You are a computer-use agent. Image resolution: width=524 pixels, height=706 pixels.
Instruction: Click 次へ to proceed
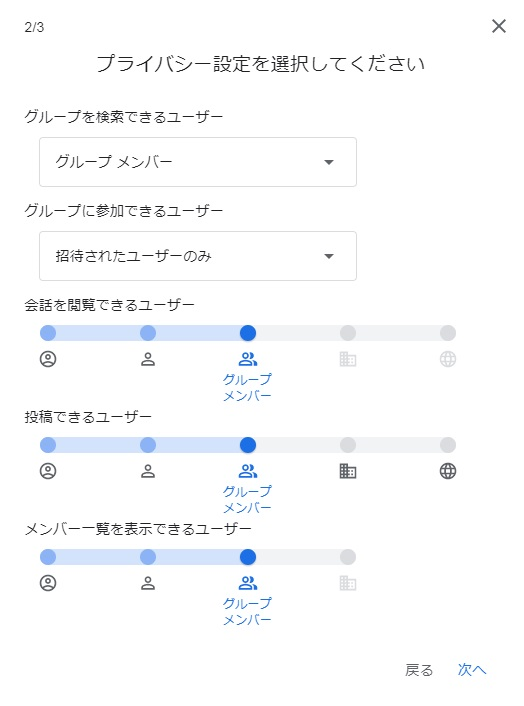tap(472, 670)
